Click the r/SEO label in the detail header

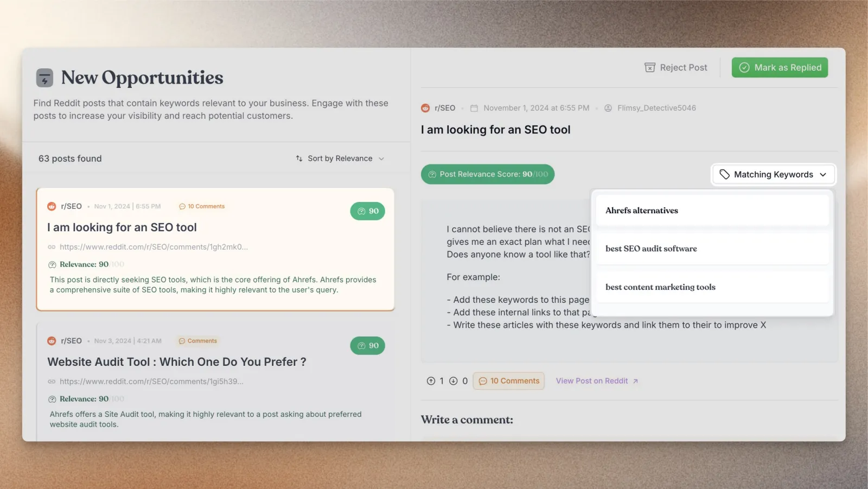(445, 108)
